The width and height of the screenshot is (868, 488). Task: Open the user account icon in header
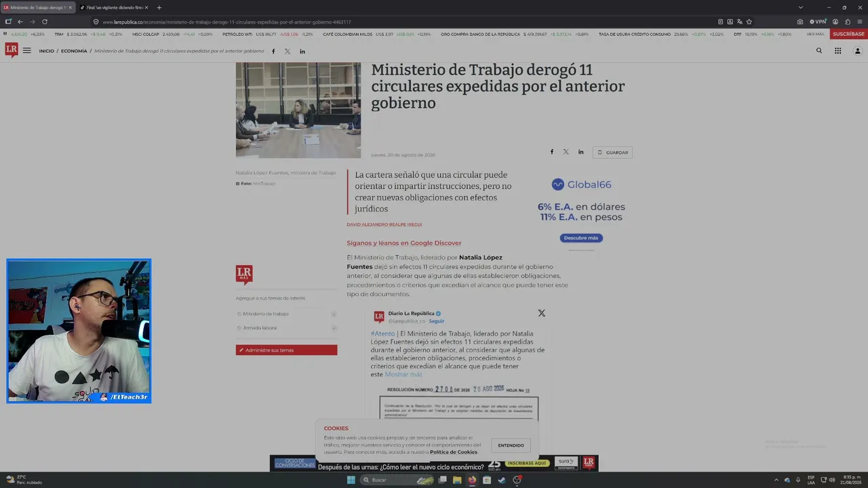(857, 51)
